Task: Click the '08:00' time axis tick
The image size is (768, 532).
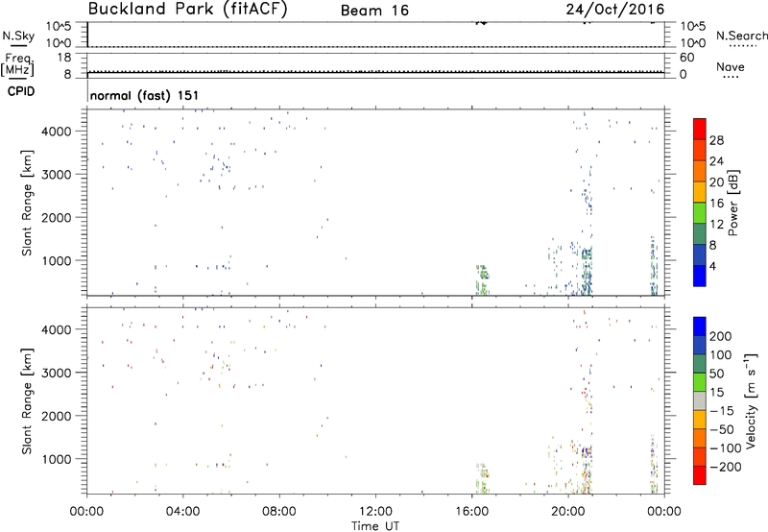Action: 279,512
